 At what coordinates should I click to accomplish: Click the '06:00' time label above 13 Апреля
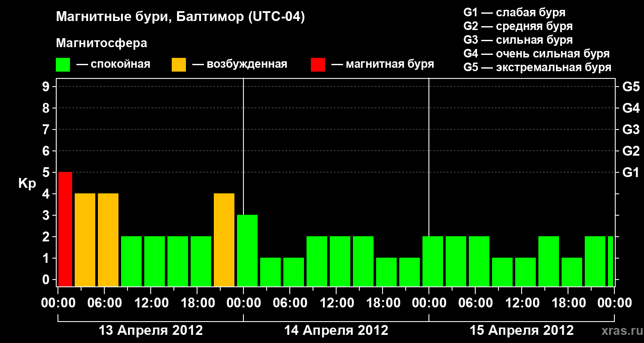(104, 303)
